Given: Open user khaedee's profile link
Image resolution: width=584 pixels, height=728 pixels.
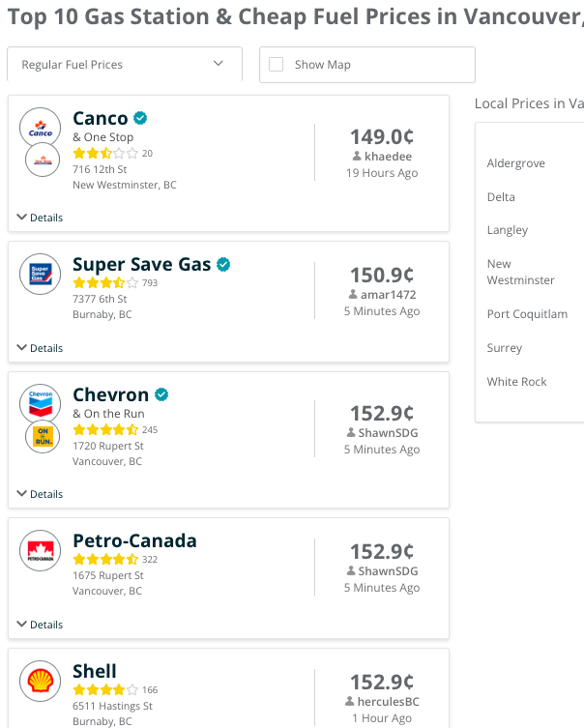Looking at the screenshot, I should tap(387, 156).
